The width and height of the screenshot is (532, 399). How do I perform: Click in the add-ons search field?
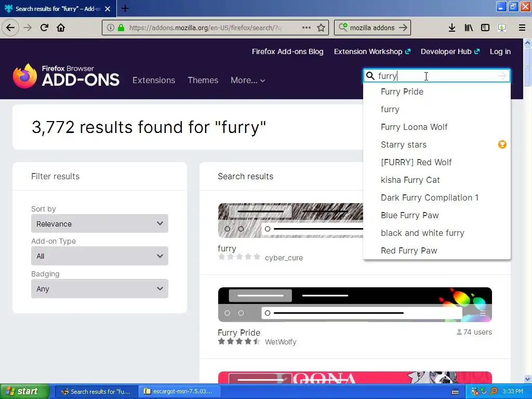point(436,76)
